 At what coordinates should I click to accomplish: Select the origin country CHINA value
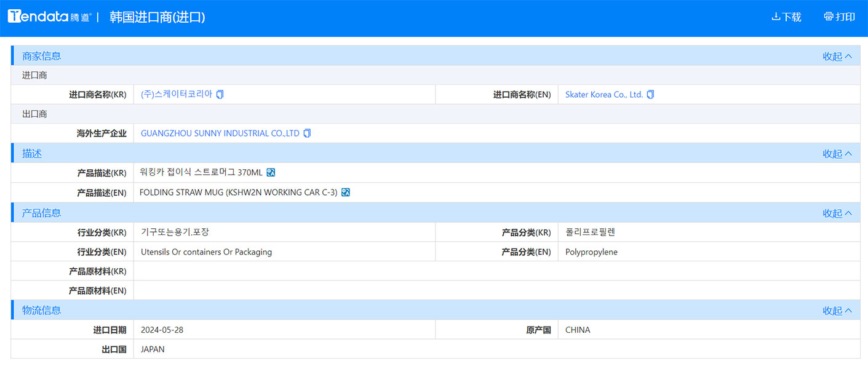[x=578, y=330]
